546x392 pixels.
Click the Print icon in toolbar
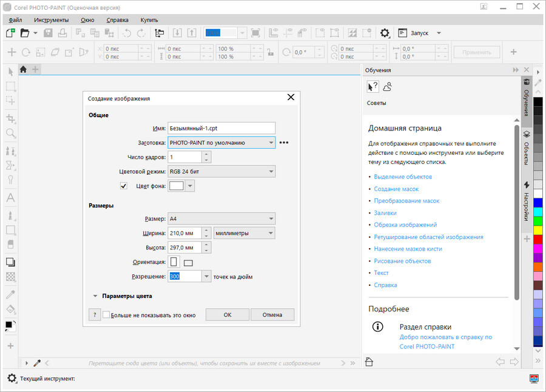click(62, 33)
